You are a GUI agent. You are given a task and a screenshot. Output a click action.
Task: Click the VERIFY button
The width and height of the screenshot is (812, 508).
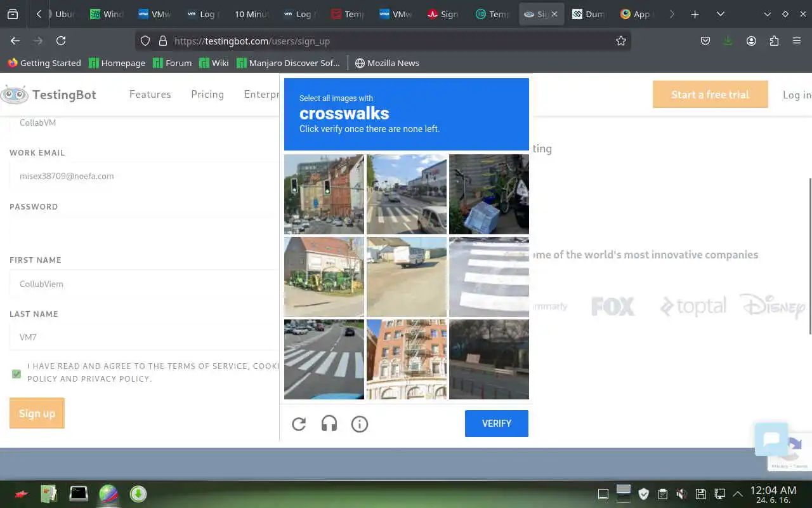coord(497,424)
